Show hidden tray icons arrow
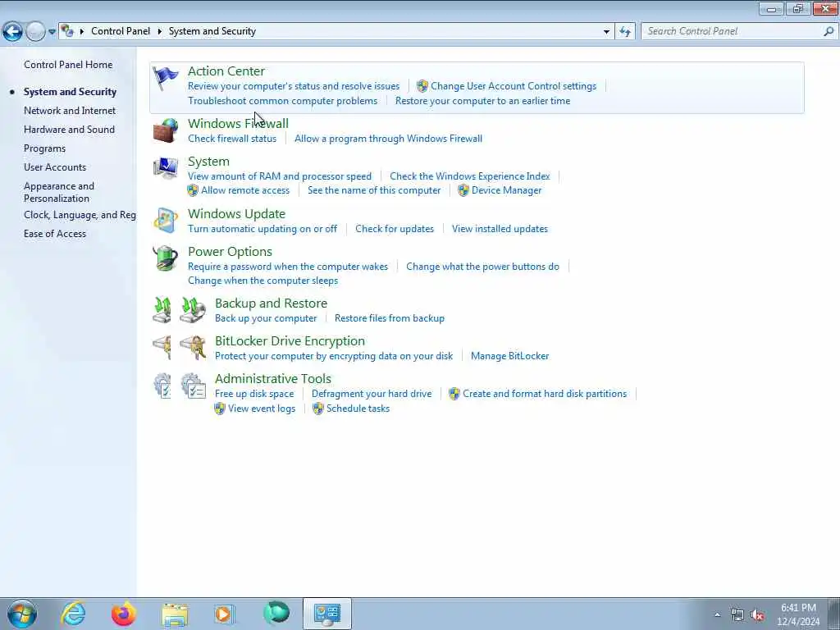840x630 pixels. tap(717, 614)
